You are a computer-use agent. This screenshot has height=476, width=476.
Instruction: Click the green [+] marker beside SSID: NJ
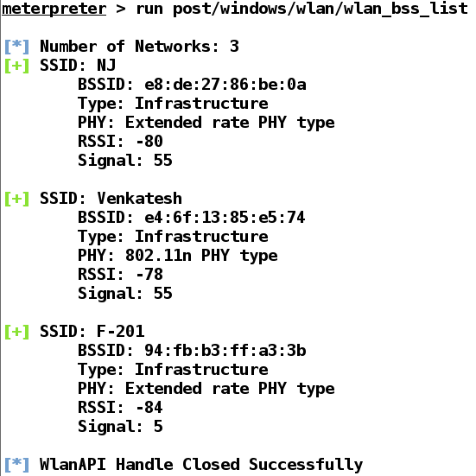click(x=17, y=66)
